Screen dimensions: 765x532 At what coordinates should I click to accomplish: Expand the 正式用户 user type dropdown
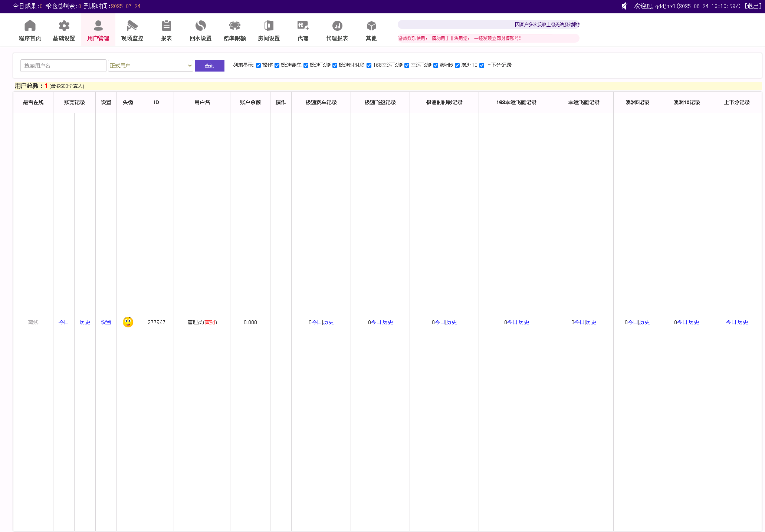click(150, 66)
